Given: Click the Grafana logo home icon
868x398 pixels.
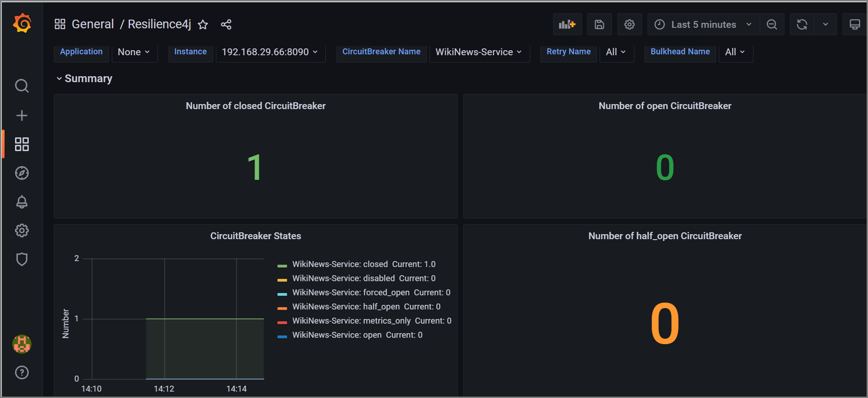Looking at the screenshot, I should pos(22,23).
